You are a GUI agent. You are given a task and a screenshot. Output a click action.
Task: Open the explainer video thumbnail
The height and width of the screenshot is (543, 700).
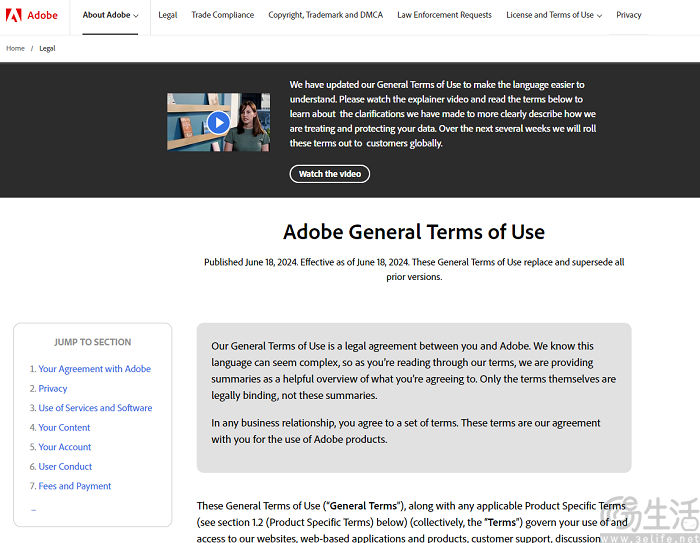click(218, 122)
